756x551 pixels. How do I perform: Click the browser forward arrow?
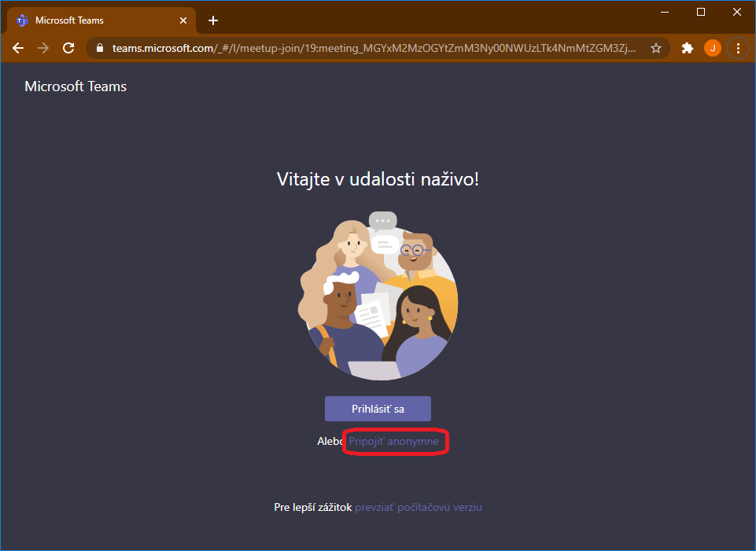point(43,48)
